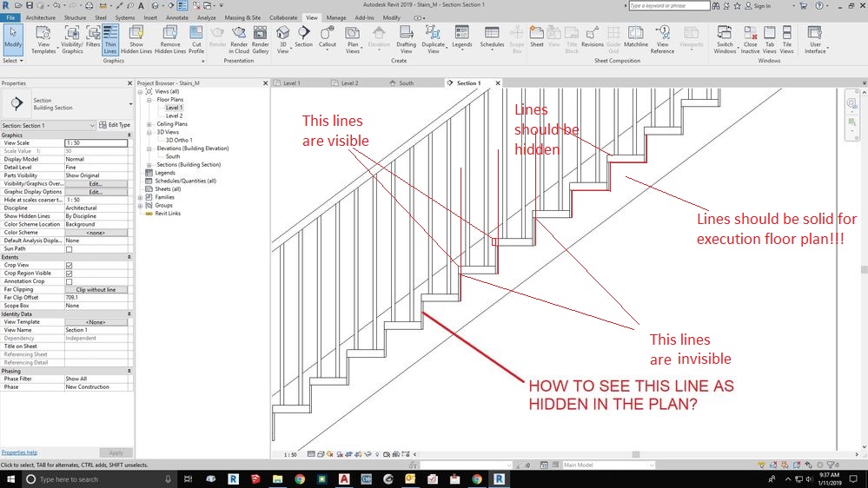Switch to the Level 1 view tab
The image size is (868, 488).
[x=291, y=83]
